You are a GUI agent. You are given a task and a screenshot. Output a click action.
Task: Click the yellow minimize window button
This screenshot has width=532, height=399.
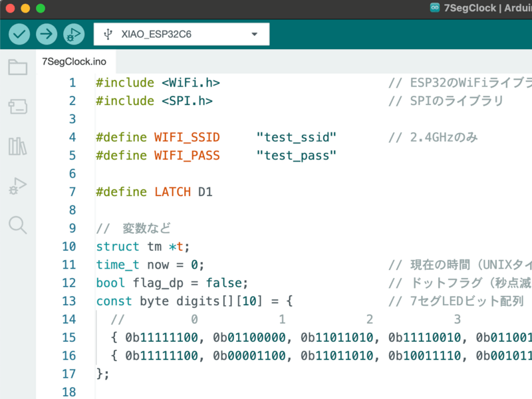[x=25, y=9]
